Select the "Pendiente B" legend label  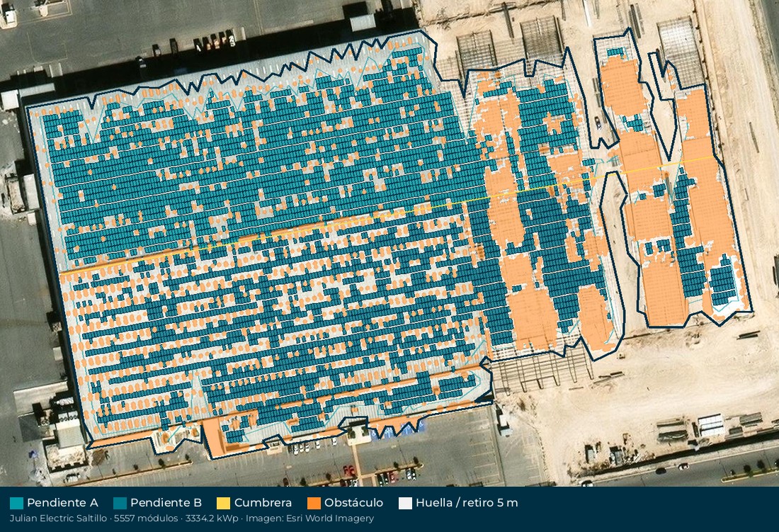coord(166,503)
